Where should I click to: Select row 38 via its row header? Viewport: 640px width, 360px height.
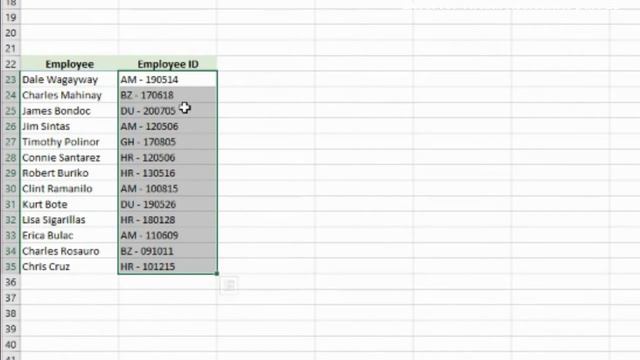coord(11,313)
